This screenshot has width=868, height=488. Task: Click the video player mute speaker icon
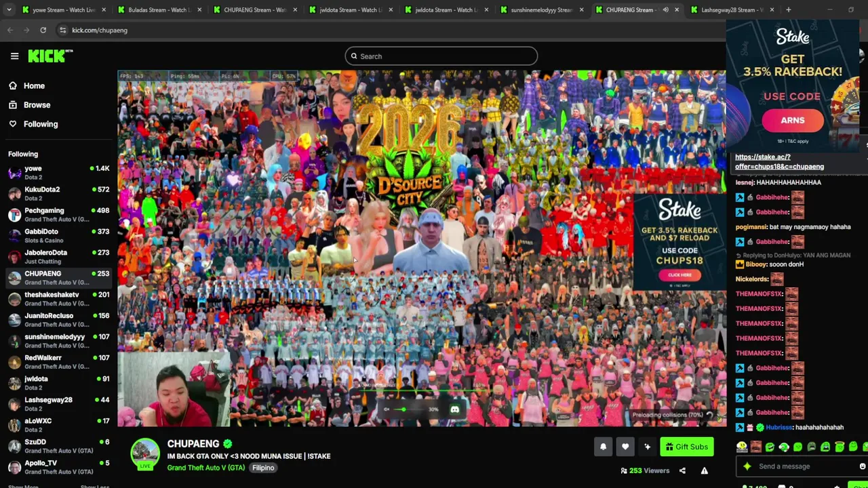pyautogui.click(x=387, y=409)
